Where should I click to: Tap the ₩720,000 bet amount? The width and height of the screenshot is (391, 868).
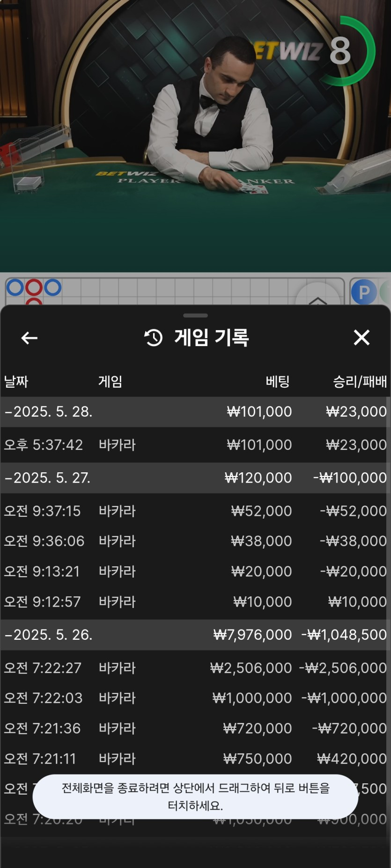(x=258, y=729)
